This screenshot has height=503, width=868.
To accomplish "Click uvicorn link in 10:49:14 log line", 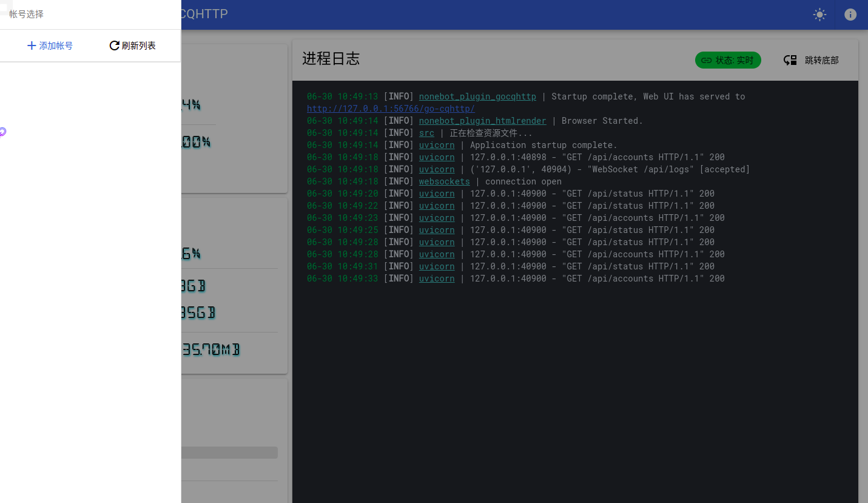I will [x=436, y=145].
